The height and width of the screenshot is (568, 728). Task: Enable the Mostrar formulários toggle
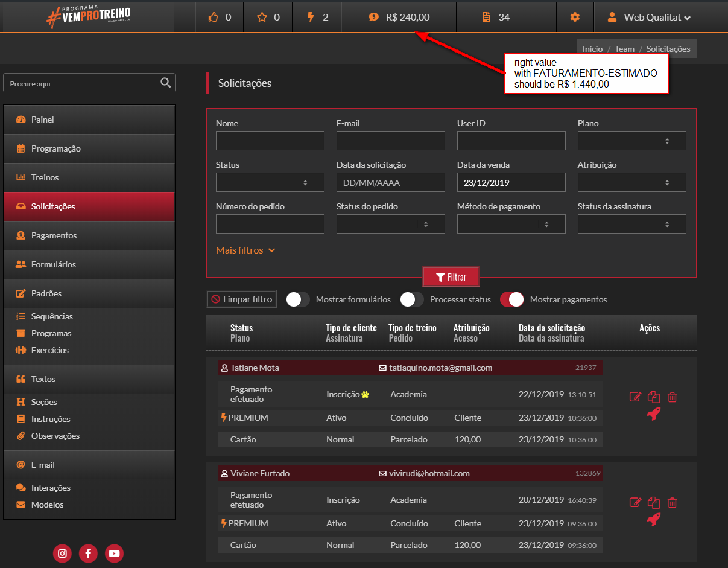pyautogui.click(x=298, y=299)
